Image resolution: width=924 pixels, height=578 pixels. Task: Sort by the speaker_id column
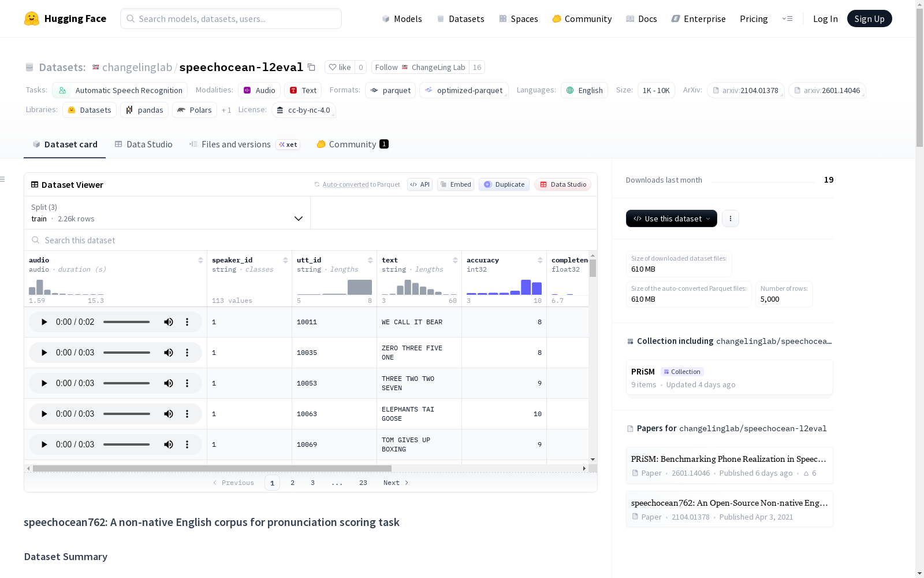point(285,260)
